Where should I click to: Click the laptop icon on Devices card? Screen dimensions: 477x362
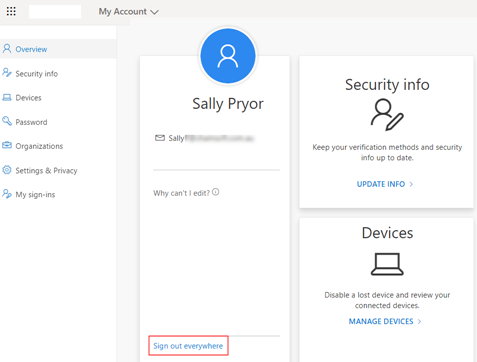coord(387,264)
